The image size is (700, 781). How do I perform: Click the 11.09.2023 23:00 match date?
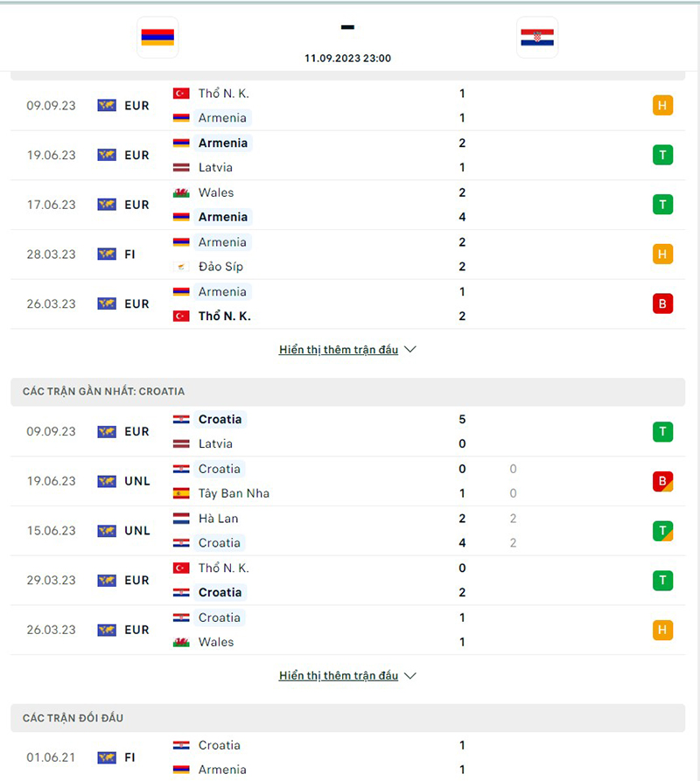tap(347, 59)
